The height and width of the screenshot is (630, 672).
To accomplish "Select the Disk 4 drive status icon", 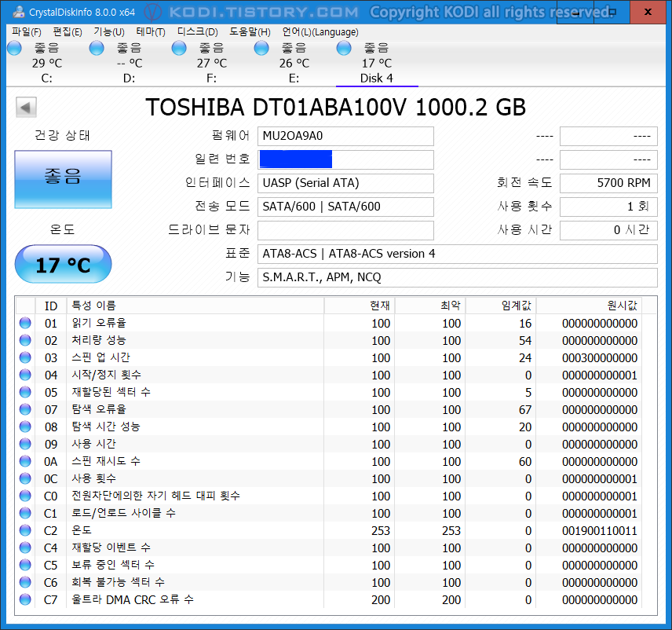I will click(343, 48).
